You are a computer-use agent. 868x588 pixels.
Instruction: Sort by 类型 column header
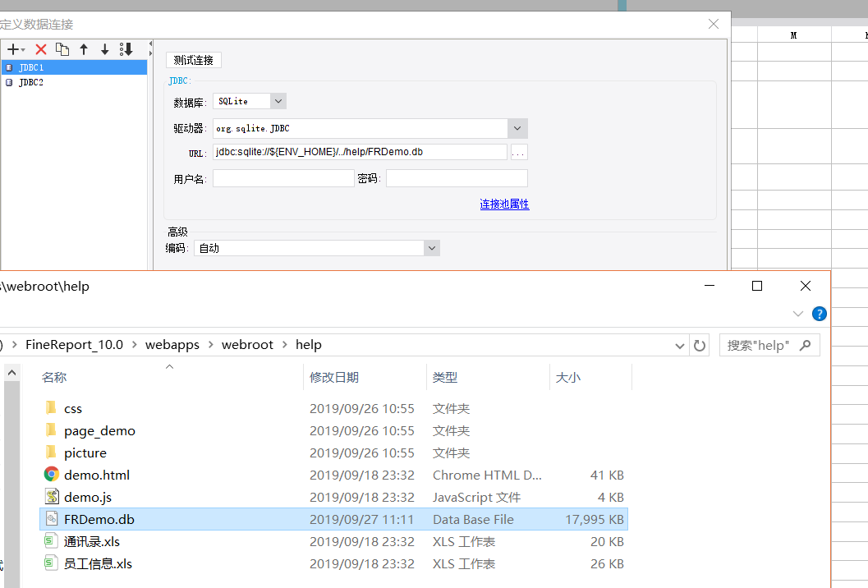pyautogui.click(x=445, y=378)
